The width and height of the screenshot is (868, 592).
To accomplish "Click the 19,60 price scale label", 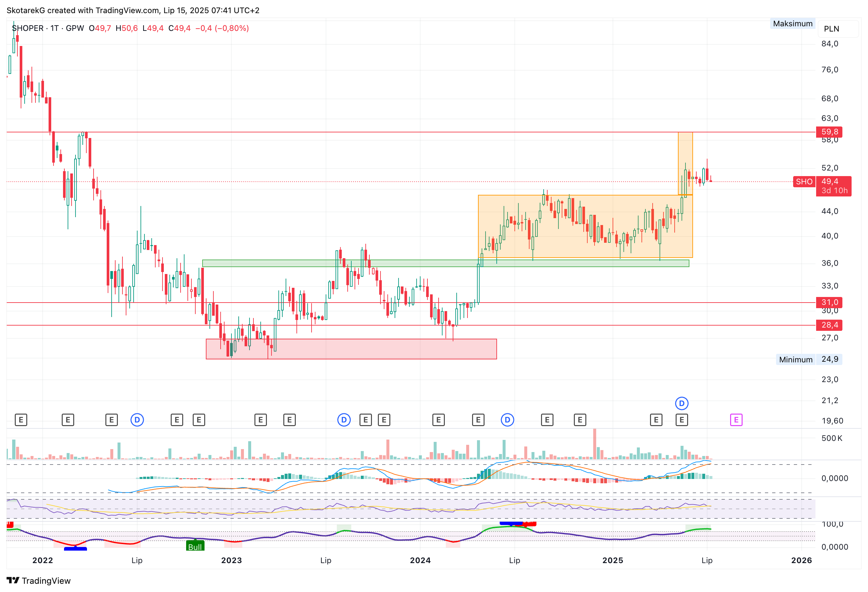I will tap(832, 421).
